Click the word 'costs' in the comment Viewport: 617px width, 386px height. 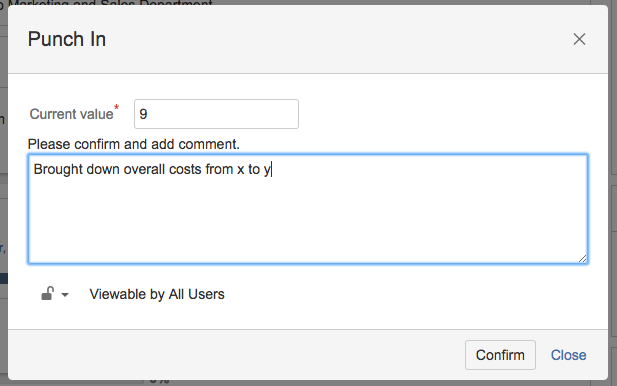click(x=185, y=169)
